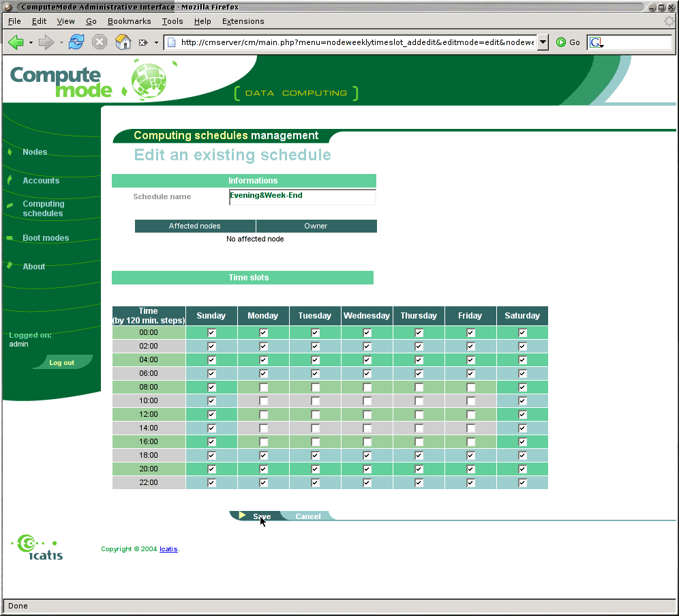Open the Forward history dropdown arrow
The height and width of the screenshot is (616, 679).
point(61,42)
